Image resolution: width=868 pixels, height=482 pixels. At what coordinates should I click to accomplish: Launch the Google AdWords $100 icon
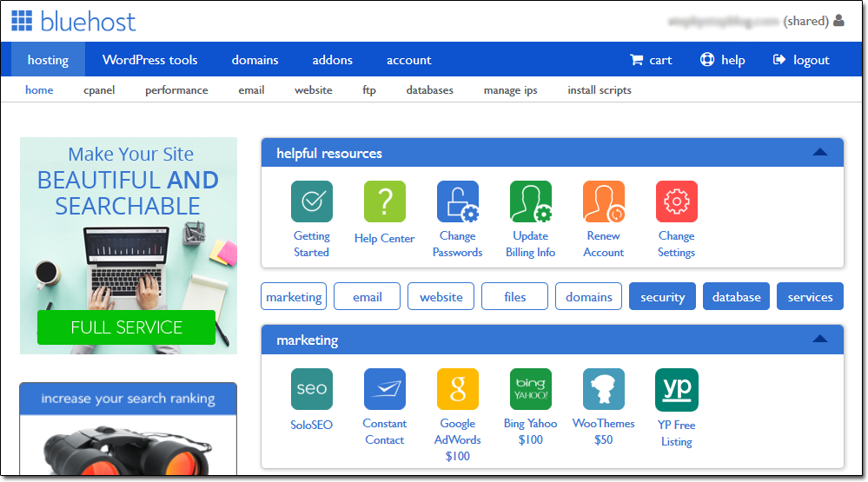pyautogui.click(x=458, y=389)
